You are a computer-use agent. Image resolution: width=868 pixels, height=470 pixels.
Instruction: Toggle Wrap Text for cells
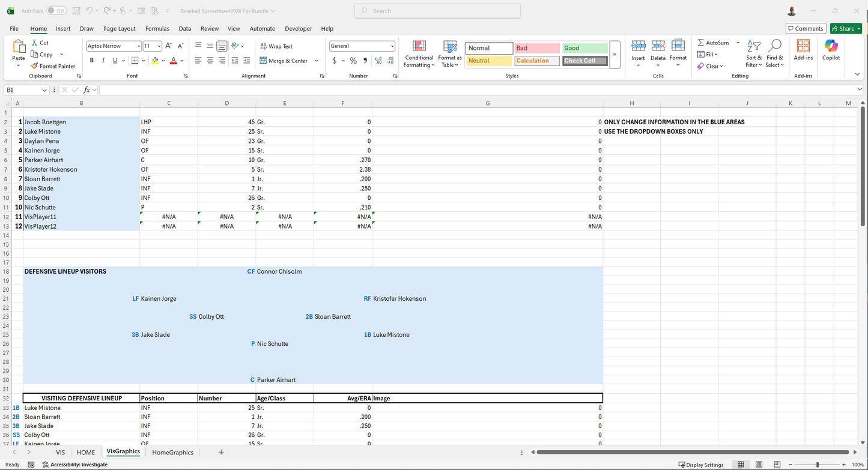[276, 46]
